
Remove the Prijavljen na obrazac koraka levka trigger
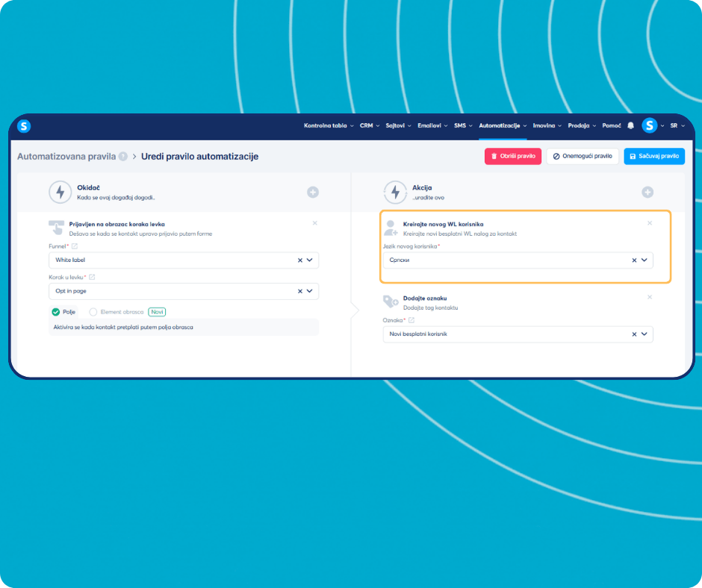tap(314, 223)
